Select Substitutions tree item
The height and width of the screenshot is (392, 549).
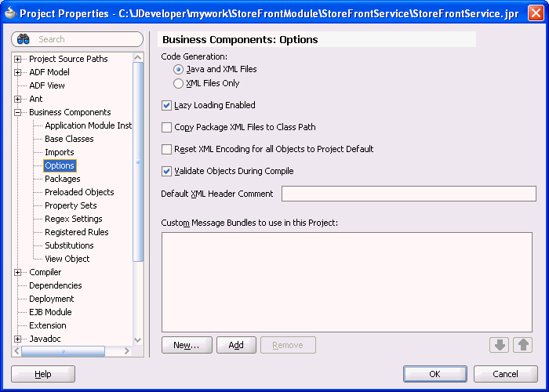(69, 245)
